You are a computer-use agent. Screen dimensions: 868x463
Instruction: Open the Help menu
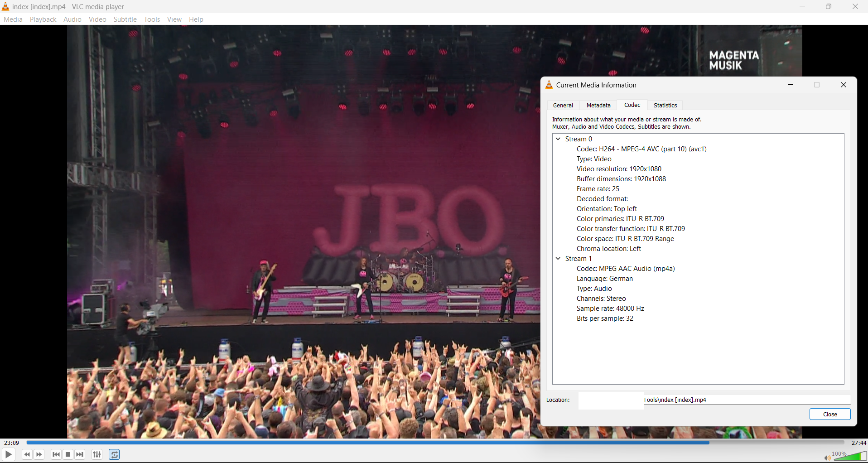(x=196, y=19)
